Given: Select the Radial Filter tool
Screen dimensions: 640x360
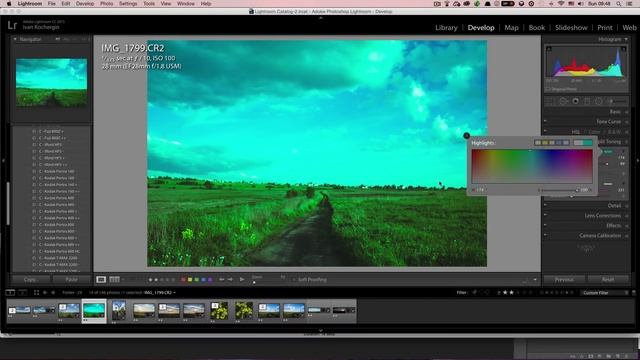Looking at the screenshot, I should click(x=598, y=101).
